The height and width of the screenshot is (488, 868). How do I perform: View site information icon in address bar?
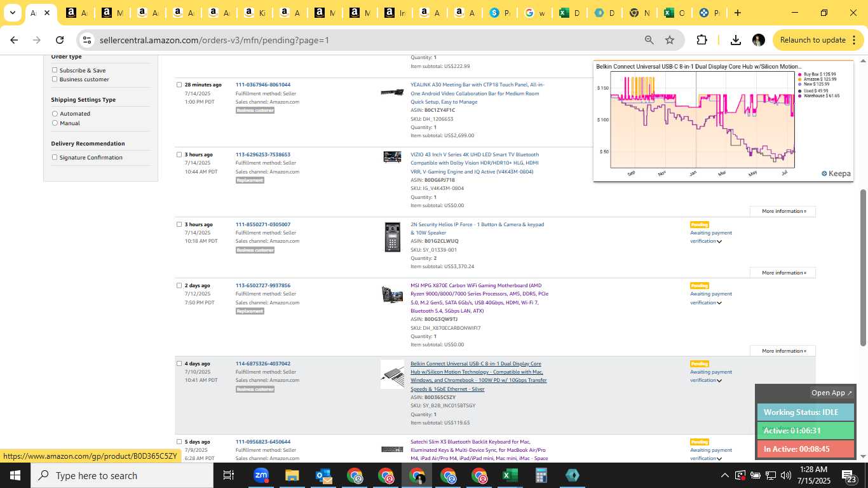click(x=87, y=40)
